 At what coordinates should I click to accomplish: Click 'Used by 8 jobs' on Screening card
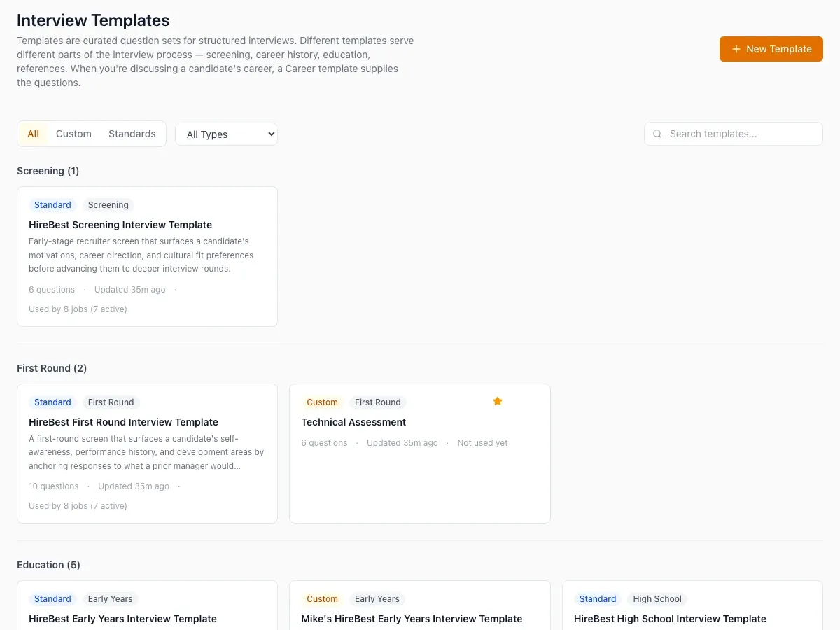(78, 309)
